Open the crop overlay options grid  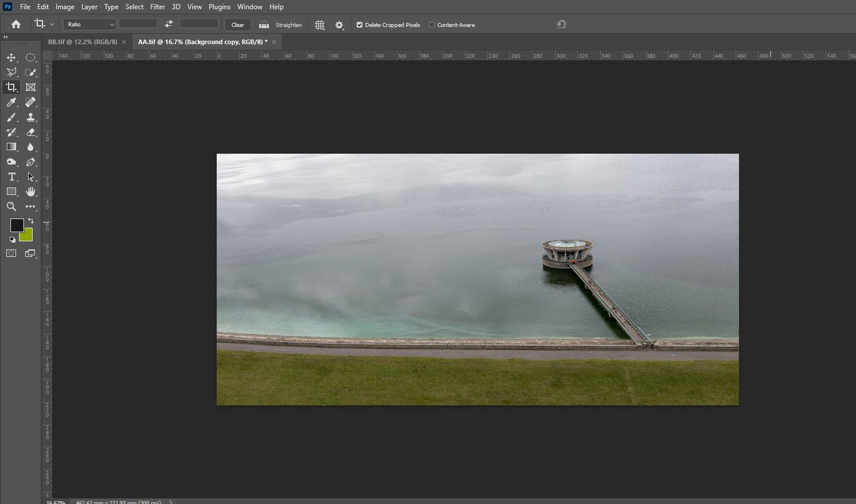pos(319,25)
